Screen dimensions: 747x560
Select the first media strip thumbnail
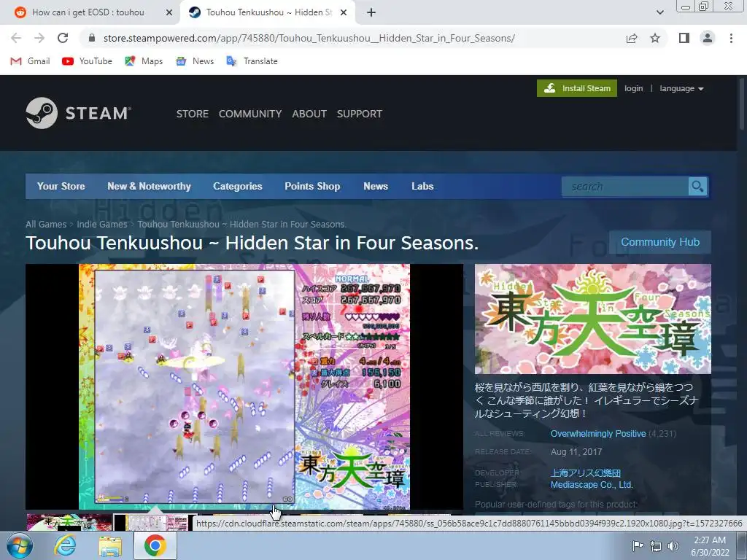coord(69,522)
